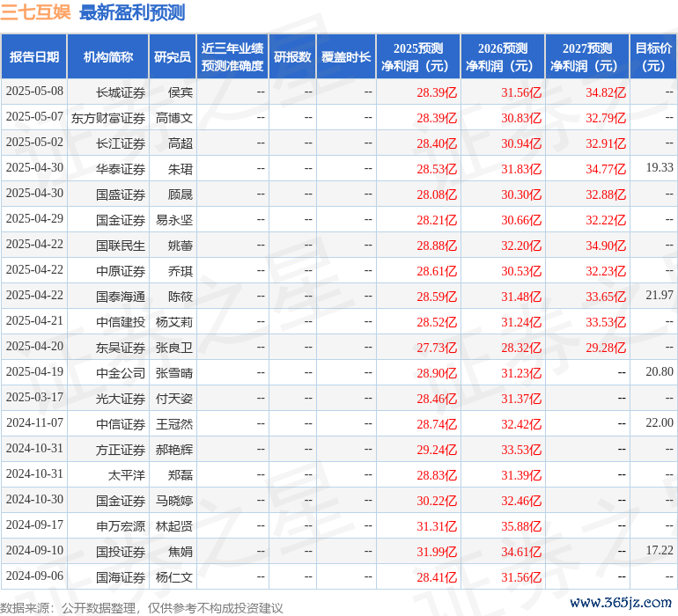
Task: Click the 34.90亿 forecast value
Action: pos(606,246)
